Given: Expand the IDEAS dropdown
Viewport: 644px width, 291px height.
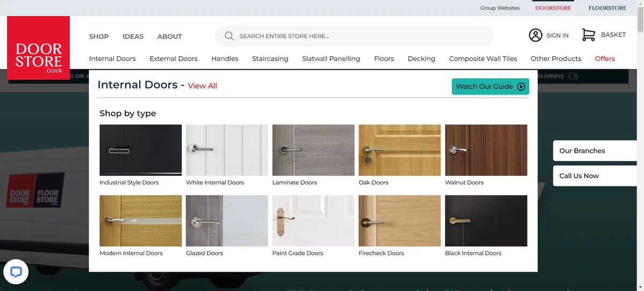Looking at the screenshot, I should [x=133, y=36].
